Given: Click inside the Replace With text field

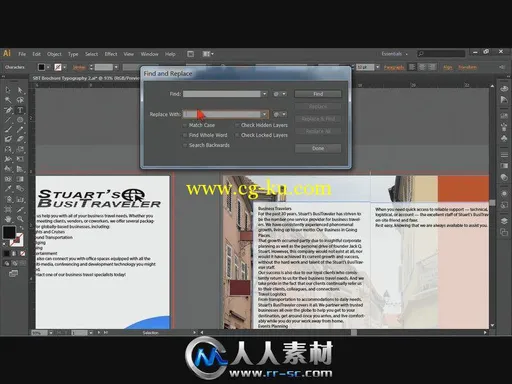Looking at the screenshot, I should point(222,114).
